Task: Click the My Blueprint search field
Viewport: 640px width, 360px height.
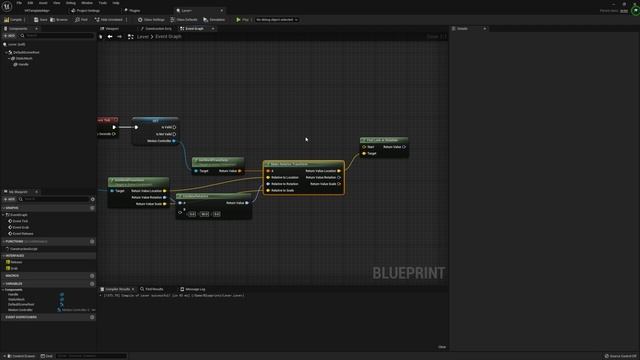Action: coord(54,199)
